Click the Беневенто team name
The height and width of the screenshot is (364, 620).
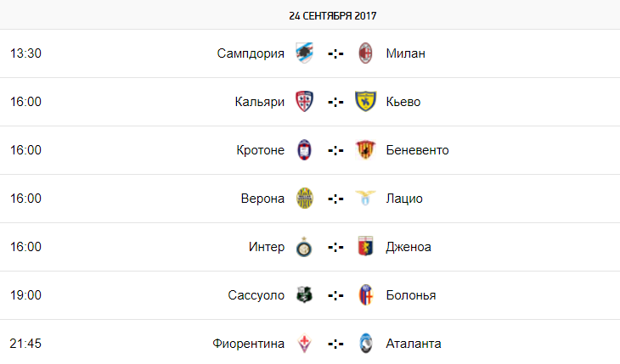417,150
